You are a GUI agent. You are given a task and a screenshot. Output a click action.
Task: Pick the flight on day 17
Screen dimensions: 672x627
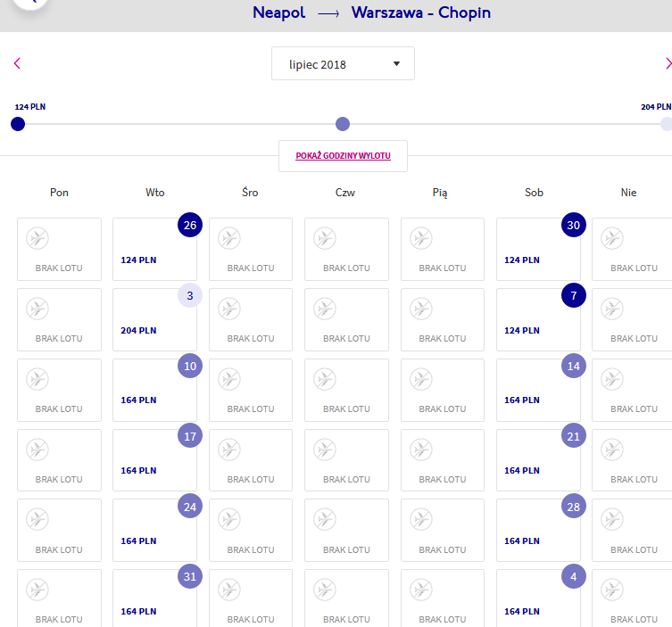[x=154, y=460]
